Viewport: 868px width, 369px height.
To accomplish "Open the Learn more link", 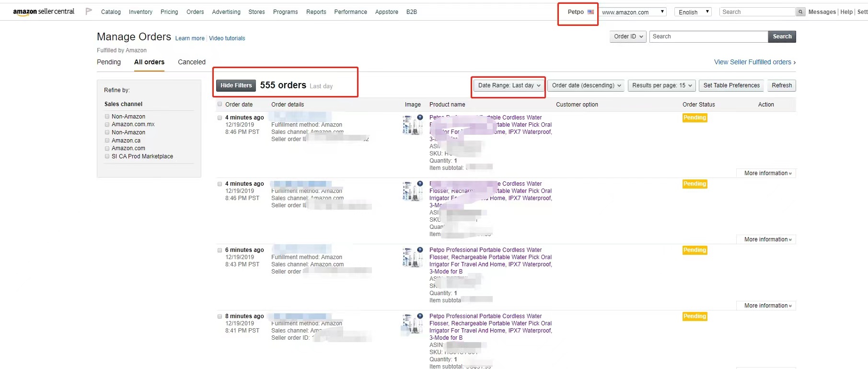I will (190, 38).
